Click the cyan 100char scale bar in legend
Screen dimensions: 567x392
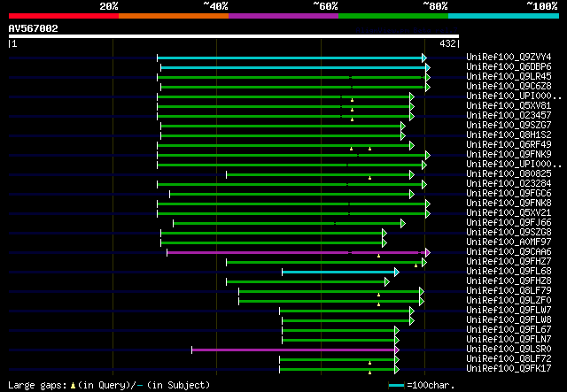(x=396, y=386)
